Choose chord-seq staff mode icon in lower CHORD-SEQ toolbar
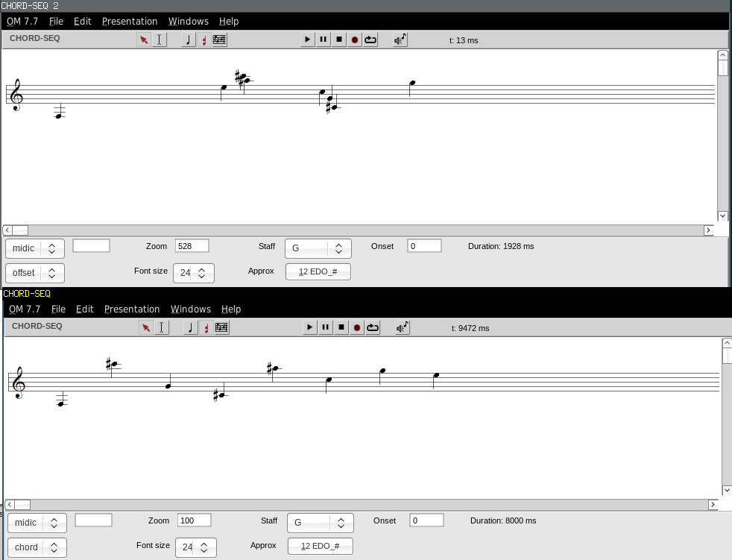Viewport: 732px width, 560px height. [x=221, y=327]
